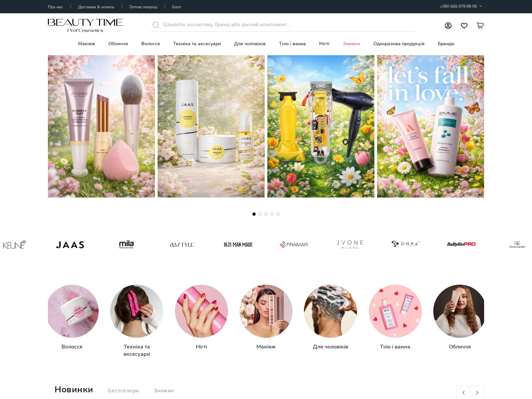Click the cosmetics search input field
This screenshot has height=399, width=532.
(282, 25)
